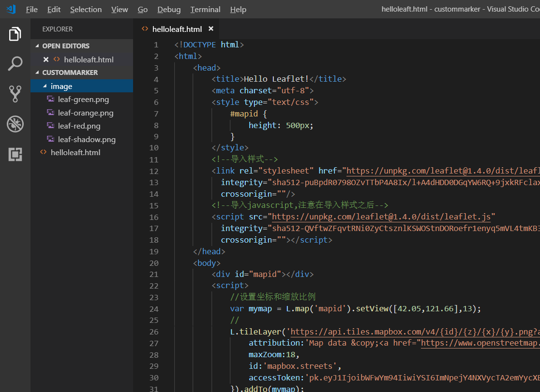This screenshot has height=392, width=540.
Task: Click leaf-orange.png image file icon
Action: (51, 113)
